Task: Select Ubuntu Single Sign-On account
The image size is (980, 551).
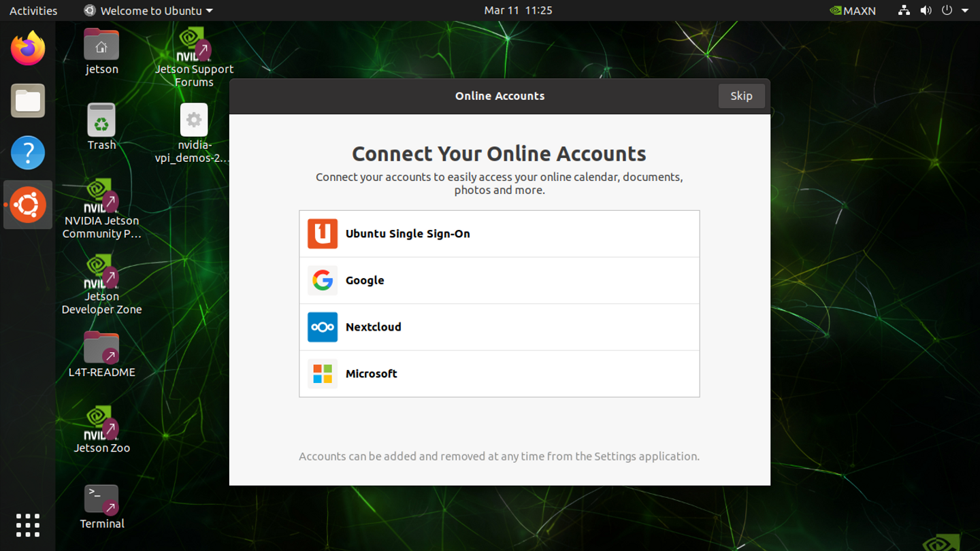Action: 499,234
